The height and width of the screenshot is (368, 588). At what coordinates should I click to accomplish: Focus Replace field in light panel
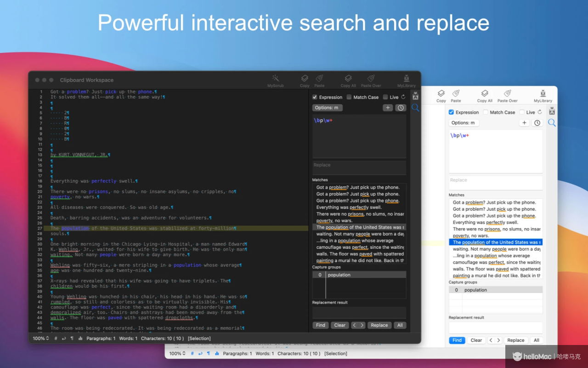pos(496,183)
